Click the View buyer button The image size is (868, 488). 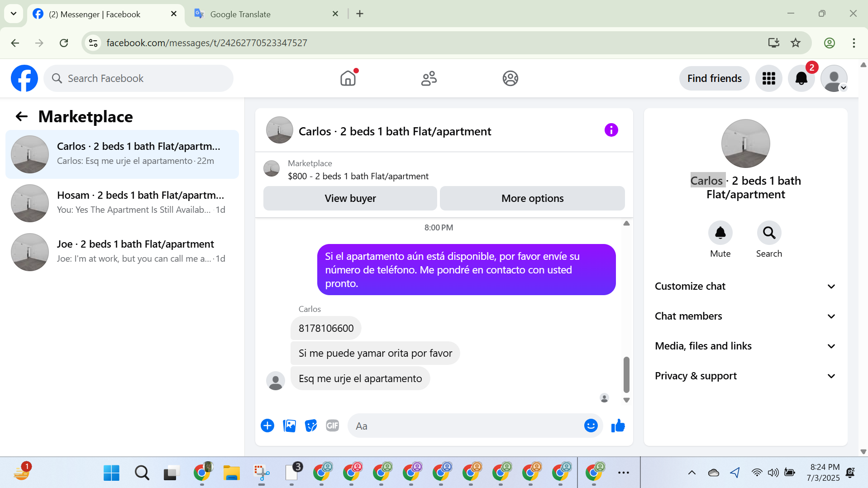[350, 198]
